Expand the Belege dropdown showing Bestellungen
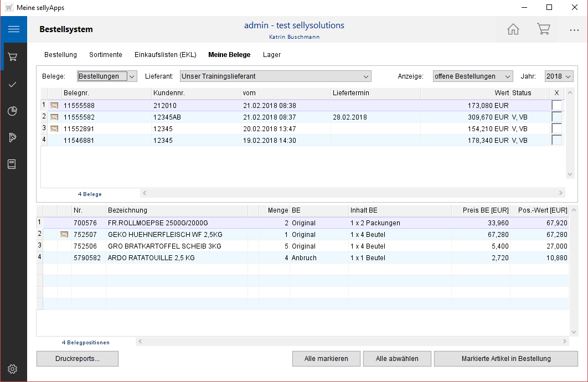Viewport: 588px width, 382px height. (x=107, y=76)
